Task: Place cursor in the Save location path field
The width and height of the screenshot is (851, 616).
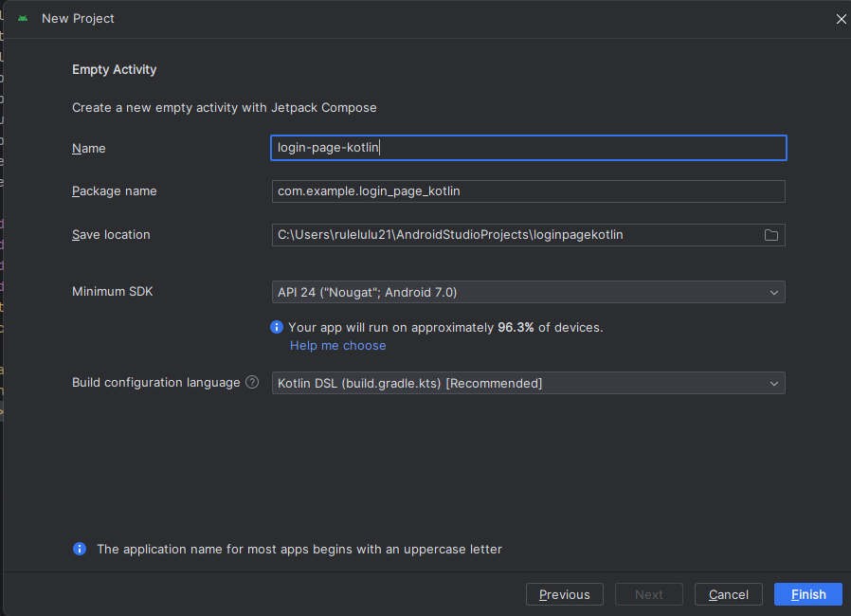Action: (512, 235)
